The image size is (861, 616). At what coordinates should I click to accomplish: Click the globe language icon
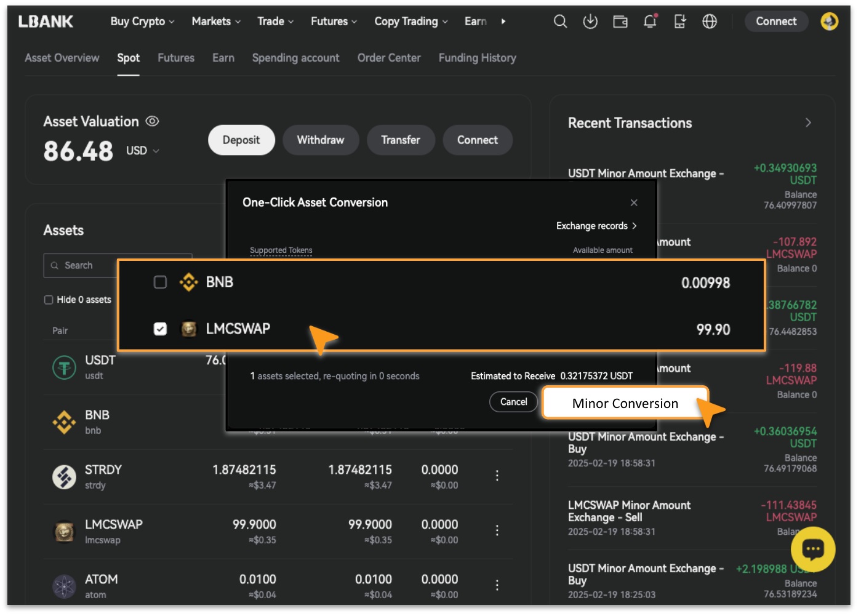710,22
